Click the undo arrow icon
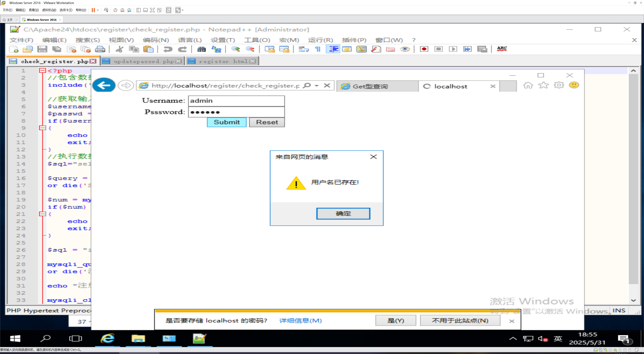 click(168, 49)
